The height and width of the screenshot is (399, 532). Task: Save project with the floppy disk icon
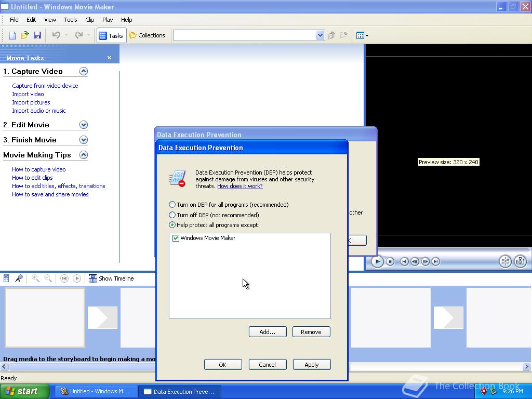(x=37, y=35)
